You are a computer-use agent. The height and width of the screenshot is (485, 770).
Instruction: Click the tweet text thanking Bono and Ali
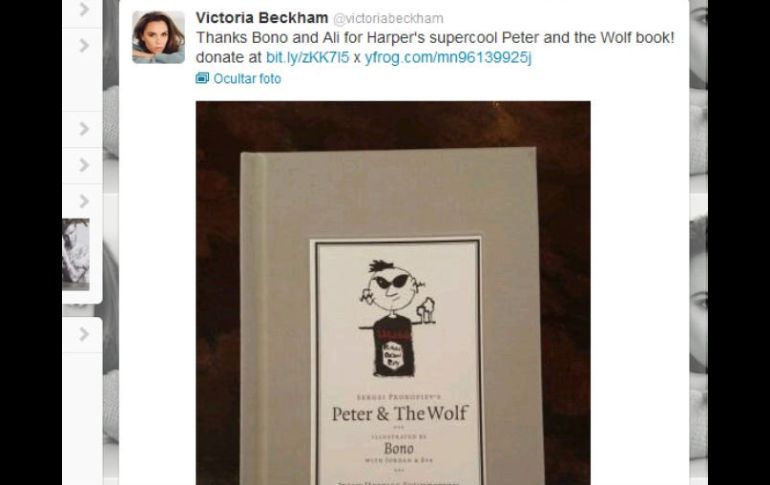[x=435, y=38]
